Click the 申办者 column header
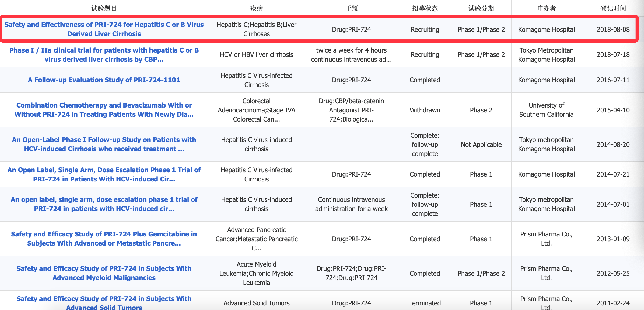Image resolution: width=644 pixels, height=310 pixels. click(x=546, y=8)
